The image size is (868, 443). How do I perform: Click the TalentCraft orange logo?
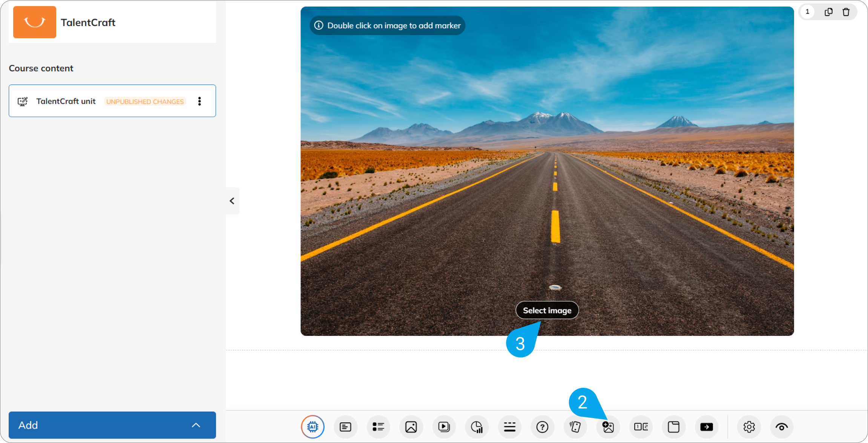(x=35, y=22)
